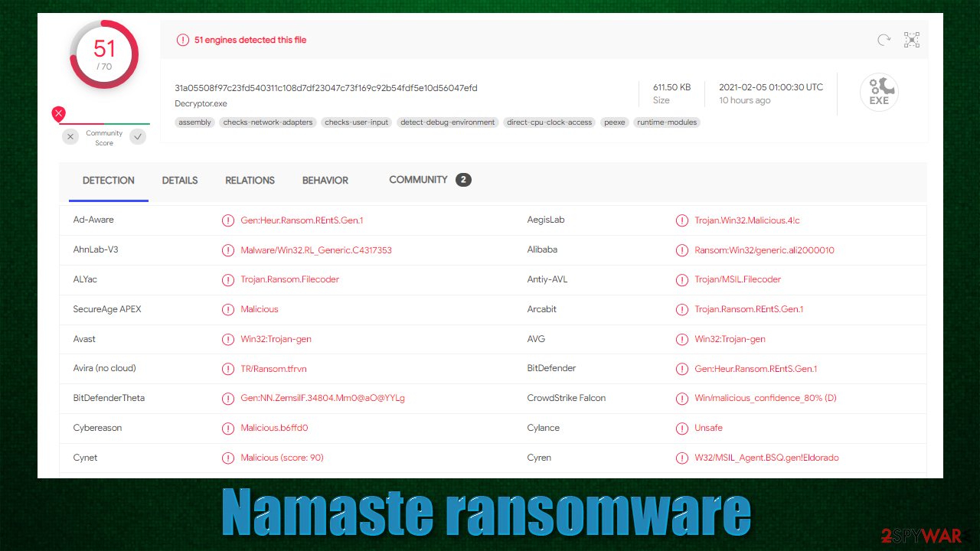Click the 'Unsafe' Cylance result

[708, 429]
